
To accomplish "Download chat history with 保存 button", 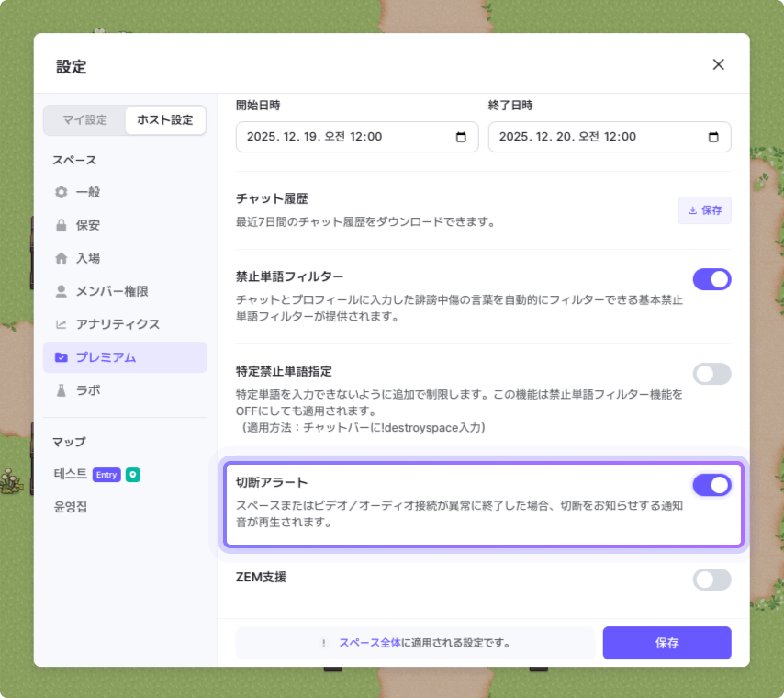I will [704, 210].
